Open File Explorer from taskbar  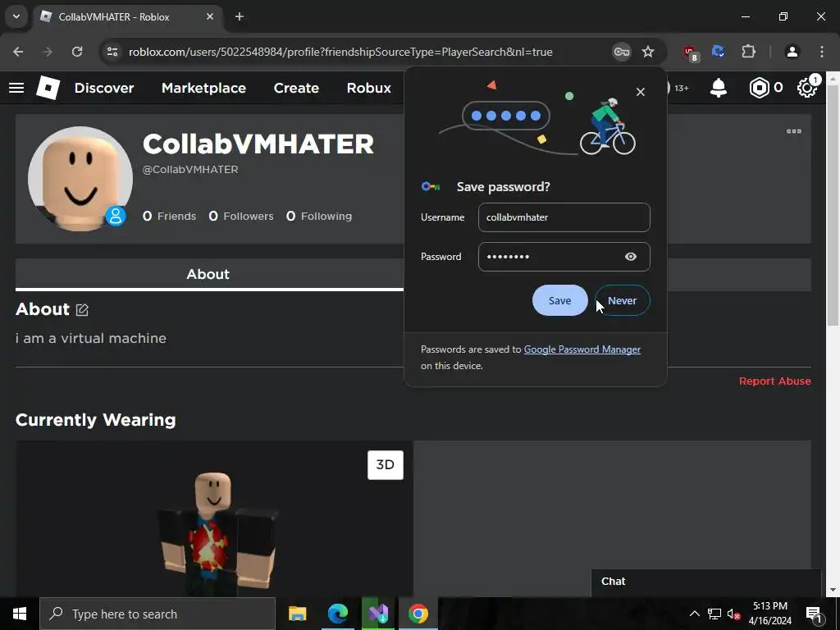click(297, 614)
